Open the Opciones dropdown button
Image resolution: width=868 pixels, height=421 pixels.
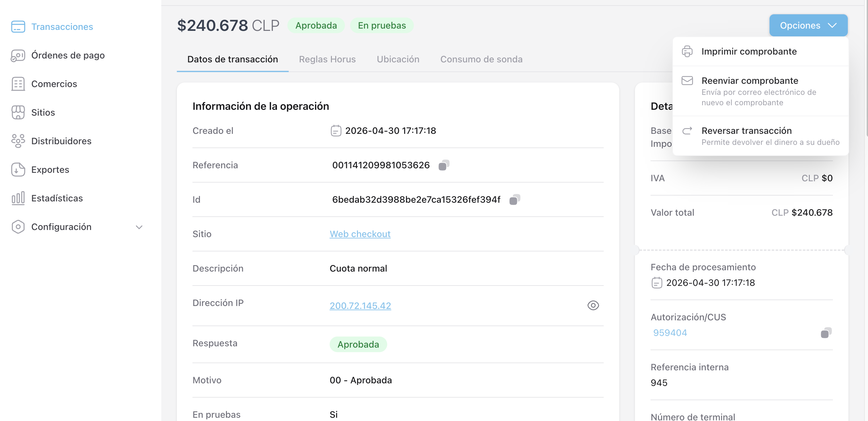(808, 25)
